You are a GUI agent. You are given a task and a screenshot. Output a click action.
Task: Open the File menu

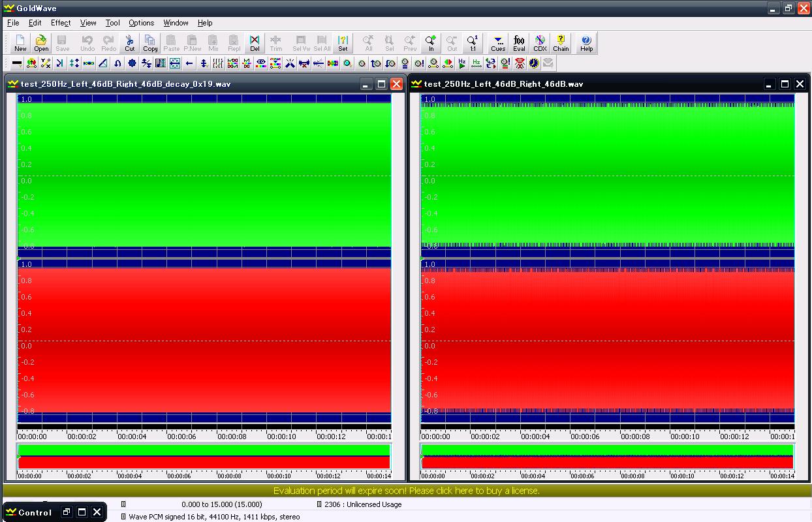(13, 23)
